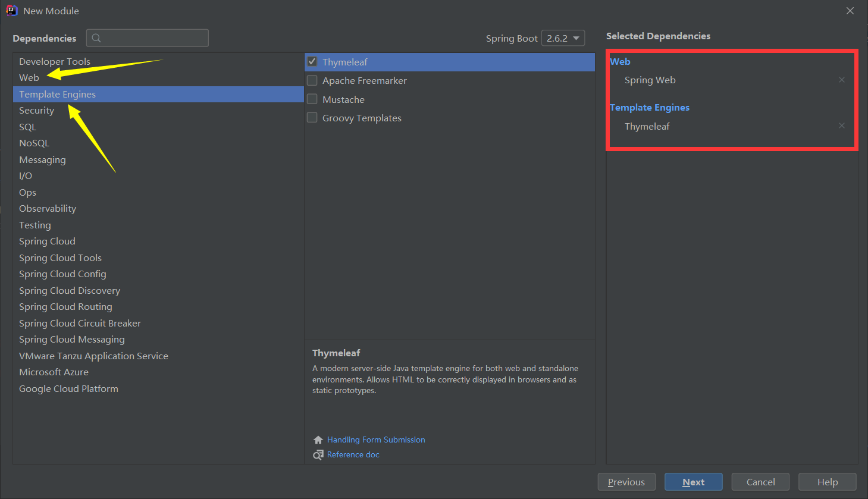Select the Google Cloud Platform category

tap(158, 388)
